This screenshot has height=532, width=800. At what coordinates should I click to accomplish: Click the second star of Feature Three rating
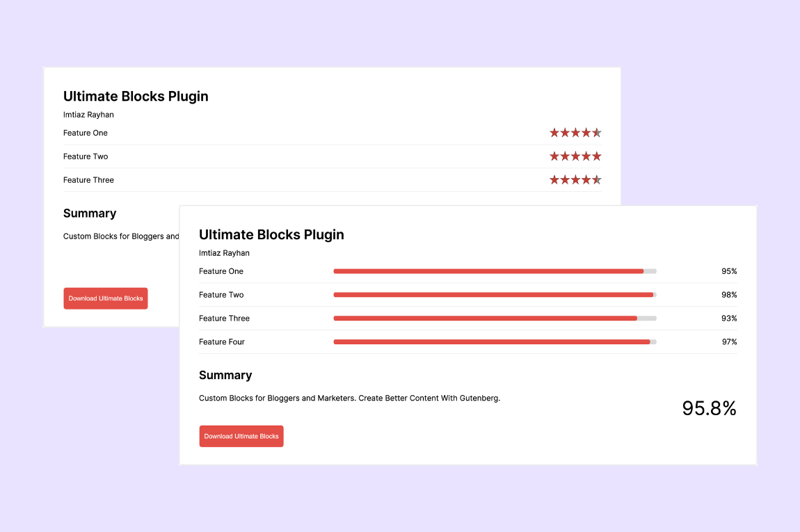(x=564, y=179)
